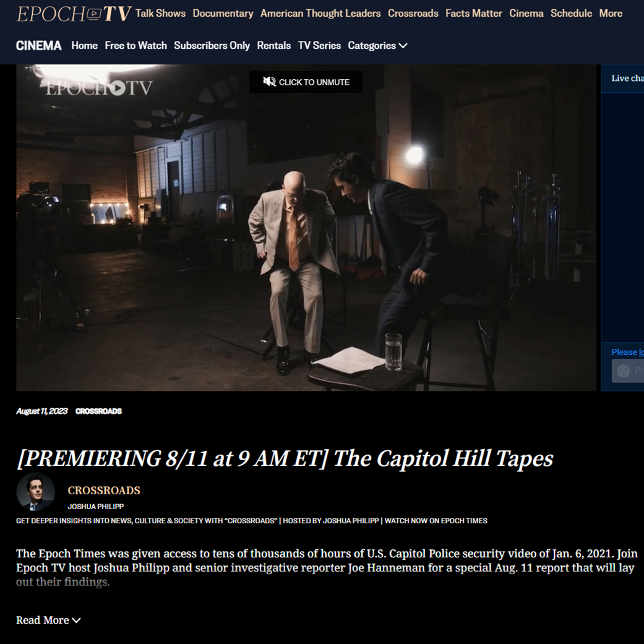Go to the Documentary section
Image resolution: width=644 pixels, height=644 pixels.
coord(223,14)
